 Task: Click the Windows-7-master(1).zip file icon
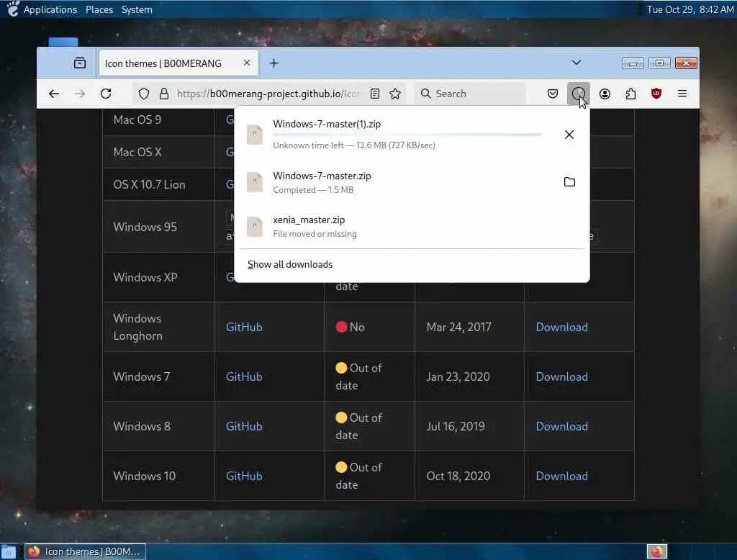255,135
